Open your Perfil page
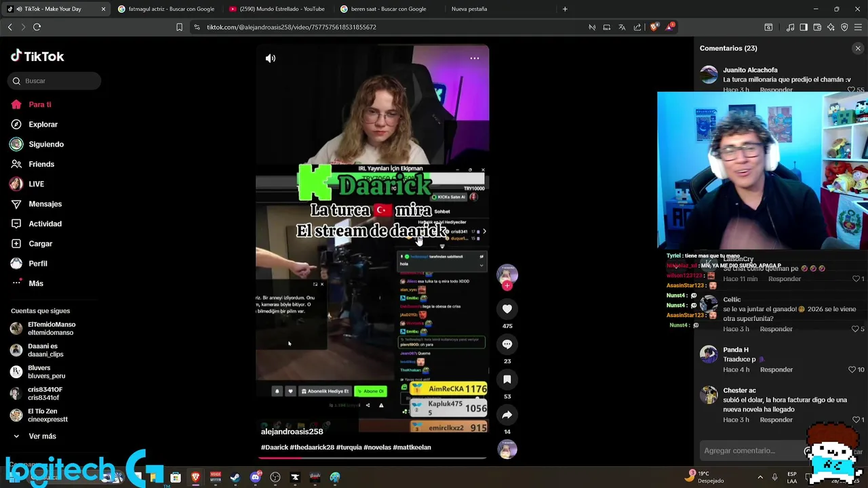 pyautogui.click(x=37, y=264)
